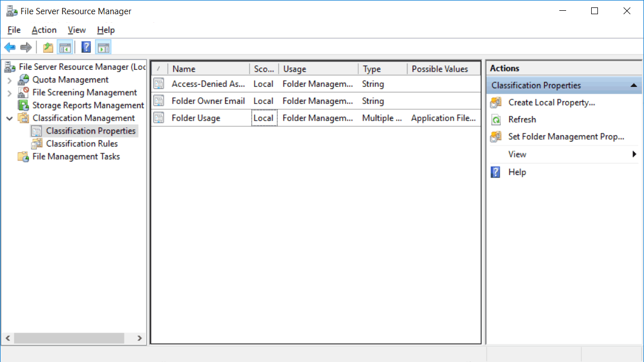This screenshot has height=362, width=644.
Task: Select the Folder Owner Email property name
Action: click(x=208, y=101)
